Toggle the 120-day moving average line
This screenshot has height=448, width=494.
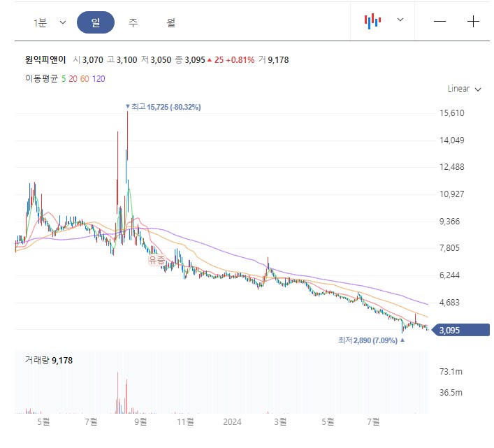99,79
